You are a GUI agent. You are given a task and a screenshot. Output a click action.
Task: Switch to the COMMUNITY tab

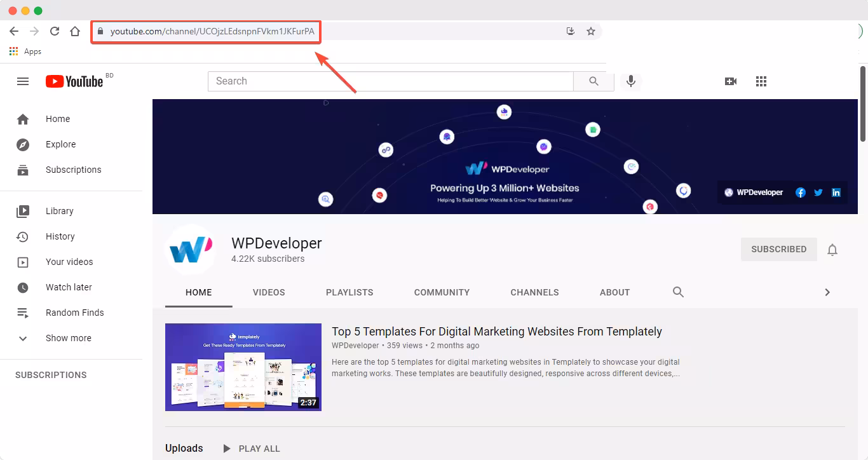point(442,292)
